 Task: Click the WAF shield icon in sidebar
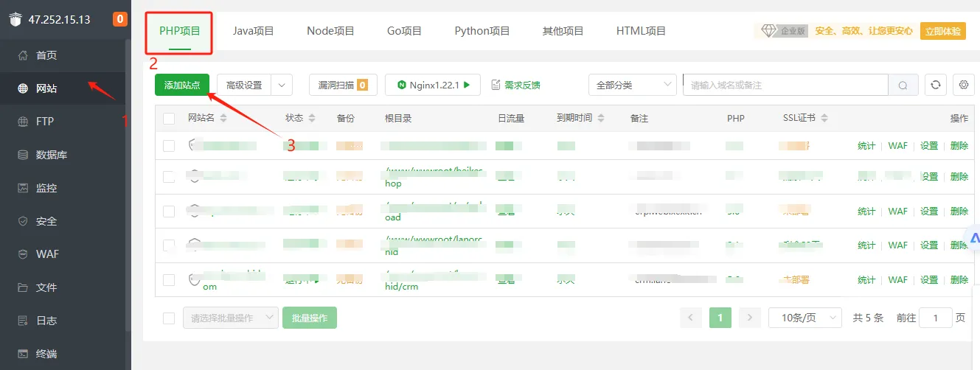click(x=23, y=254)
